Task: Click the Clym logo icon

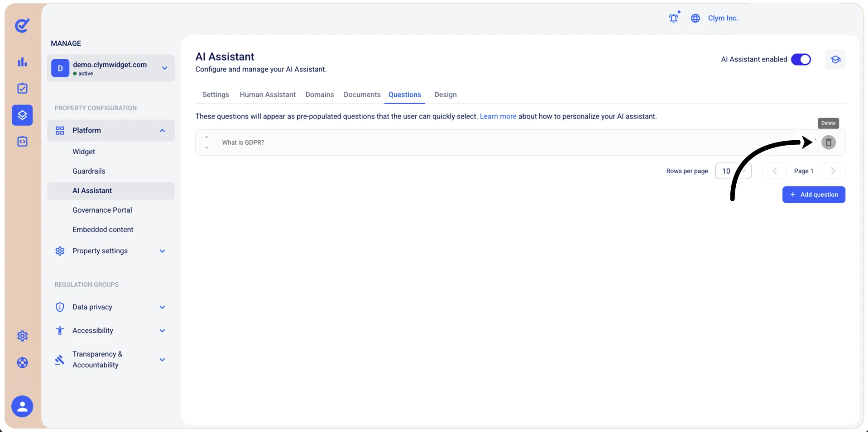Action: [22, 25]
